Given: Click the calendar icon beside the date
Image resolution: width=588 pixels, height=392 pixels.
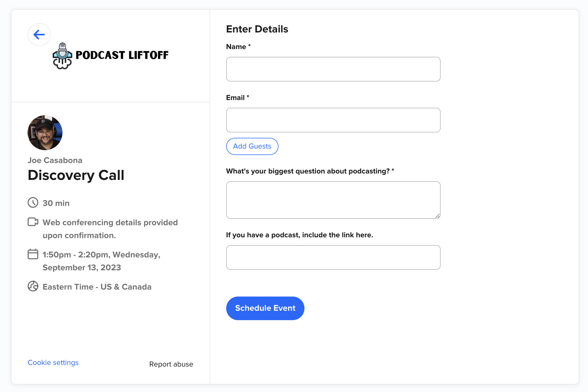Looking at the screenshot, I should 33,254.
